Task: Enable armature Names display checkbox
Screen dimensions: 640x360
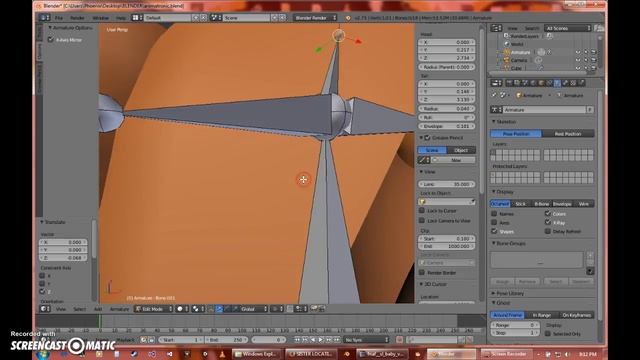Action: point(494,213)
